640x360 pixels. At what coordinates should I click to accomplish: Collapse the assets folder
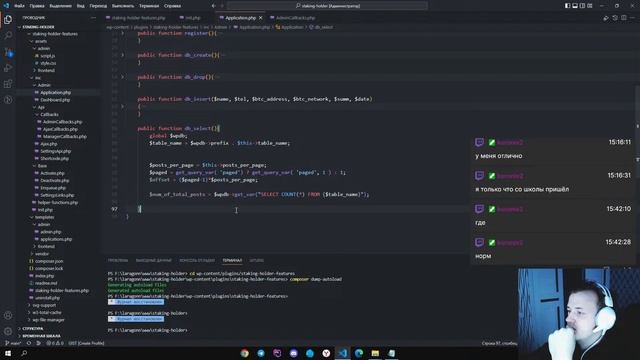tap(40, 41)
